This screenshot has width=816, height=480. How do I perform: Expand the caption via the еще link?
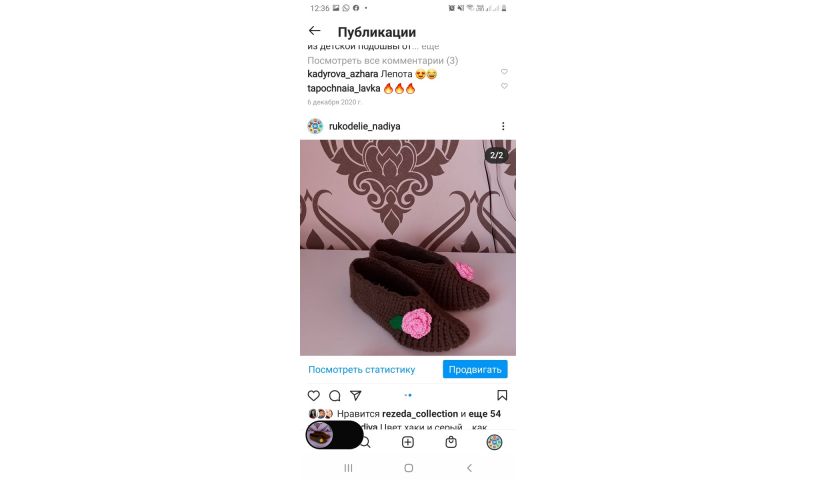point(430,46)
